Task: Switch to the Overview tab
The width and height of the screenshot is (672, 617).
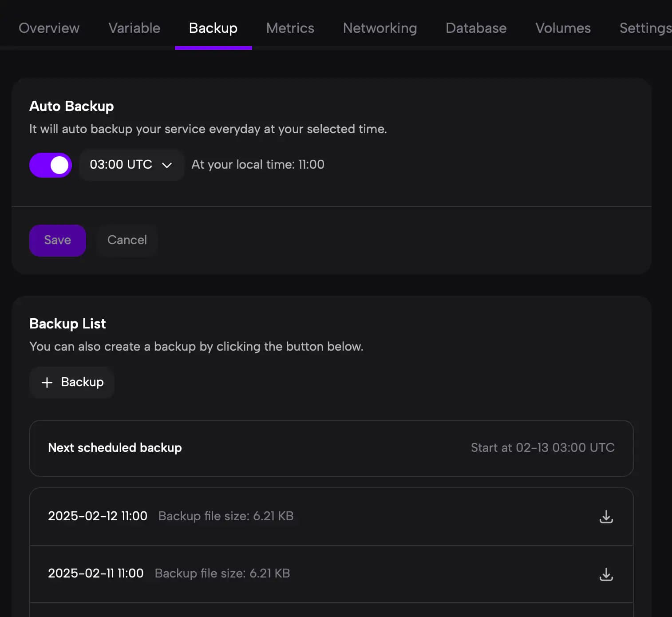Action: 49,28
